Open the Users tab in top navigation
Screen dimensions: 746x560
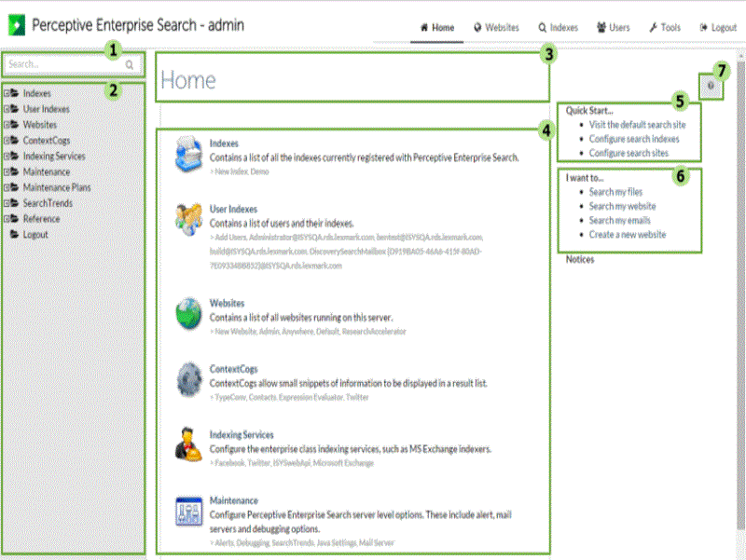614,28
